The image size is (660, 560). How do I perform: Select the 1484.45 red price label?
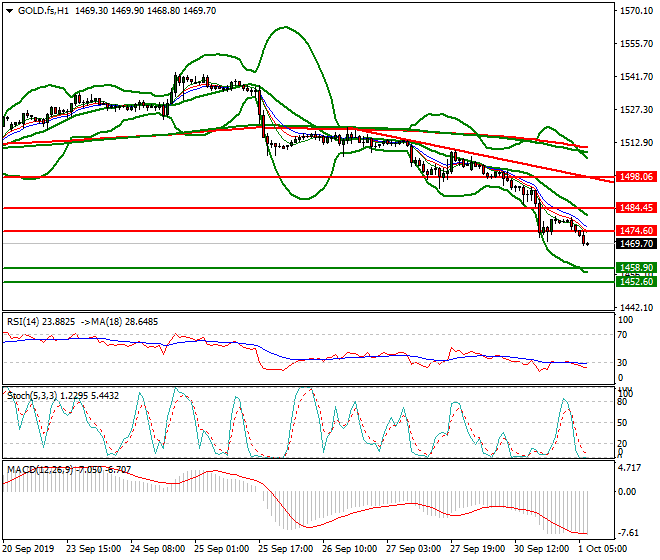click(636, 208)
